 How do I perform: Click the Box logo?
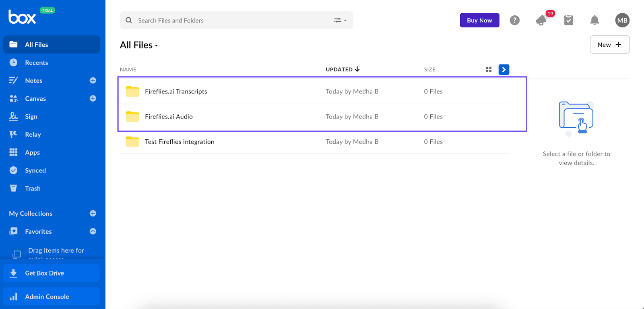(x=22, y=17)
